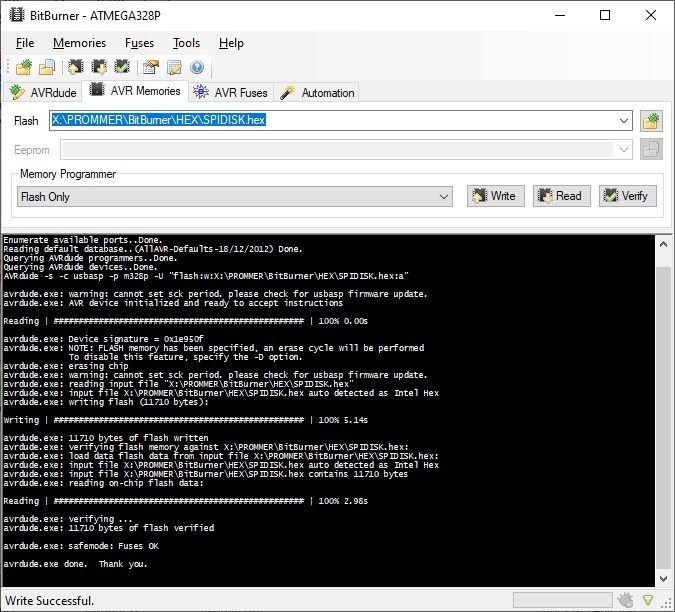Open the Fuses menu
The width and height of the screenshot is (675, 612).
(x=139, y=43)
